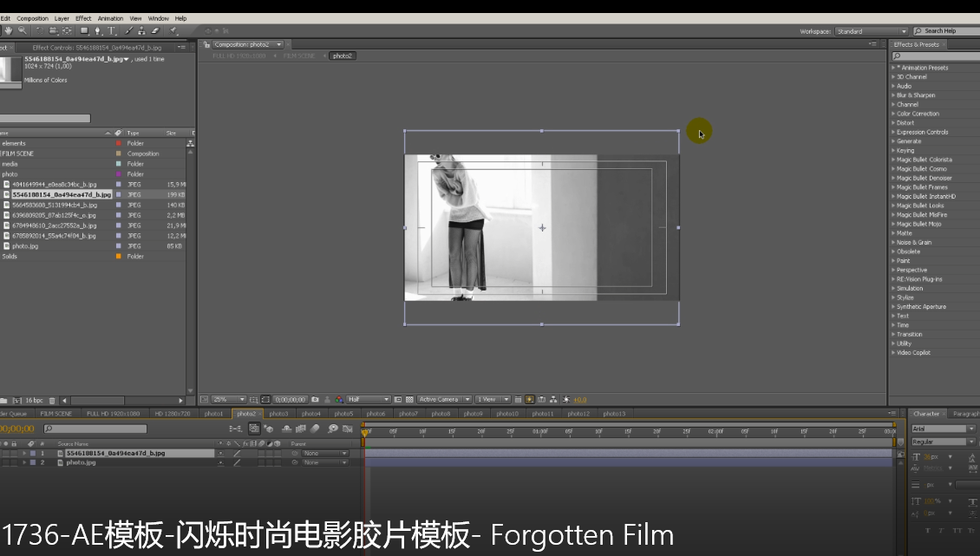
Task: Toggle the hide shy layers button in timeline
Action: point(287,428)
